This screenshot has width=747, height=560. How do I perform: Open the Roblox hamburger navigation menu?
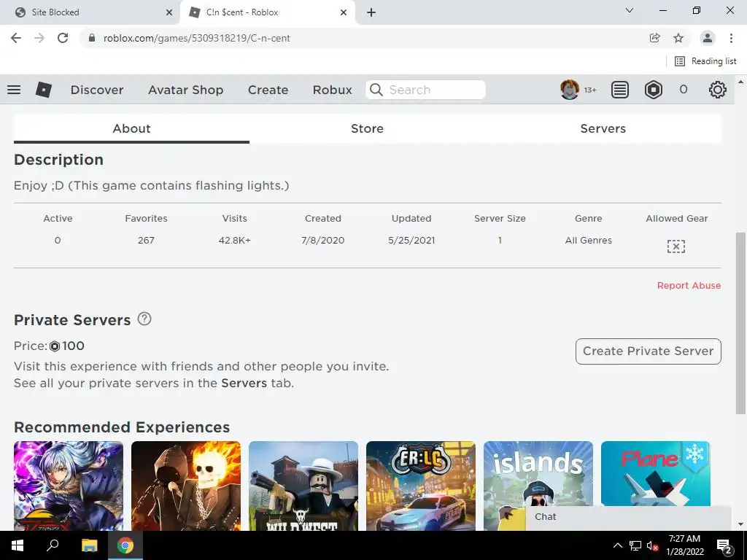point(14,90)
